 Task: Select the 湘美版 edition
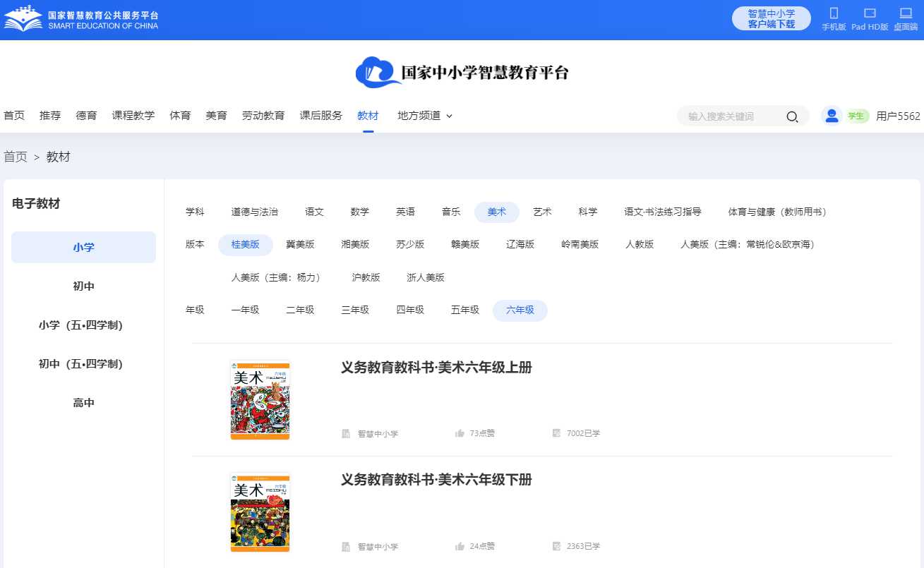point(355,244)
